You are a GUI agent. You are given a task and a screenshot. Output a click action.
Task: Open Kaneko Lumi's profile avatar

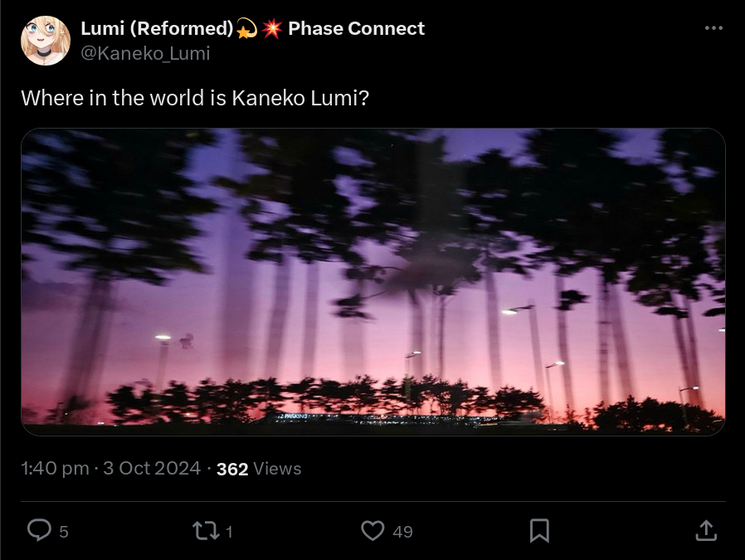tap(46, 41)
